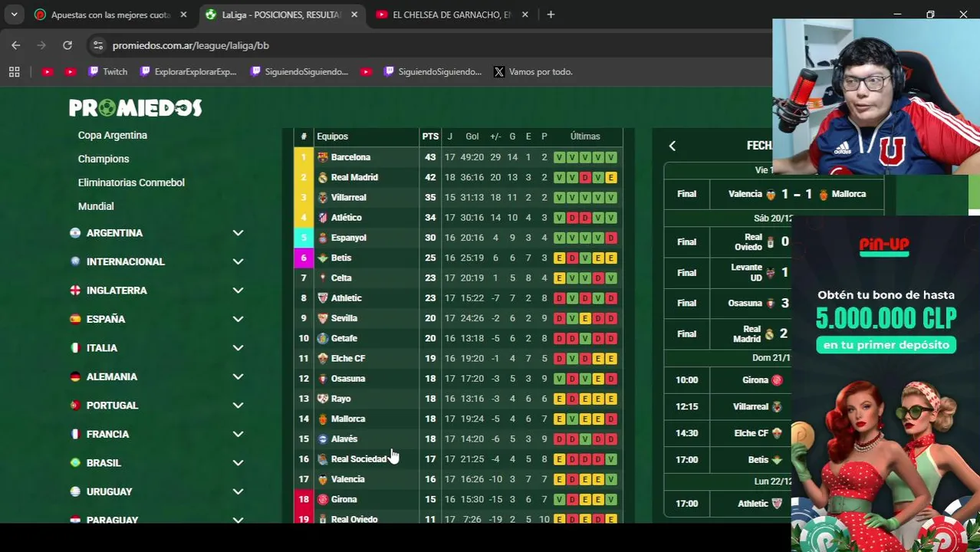Open the Valencia 1-1 Mallorca match

pos(774,194)
